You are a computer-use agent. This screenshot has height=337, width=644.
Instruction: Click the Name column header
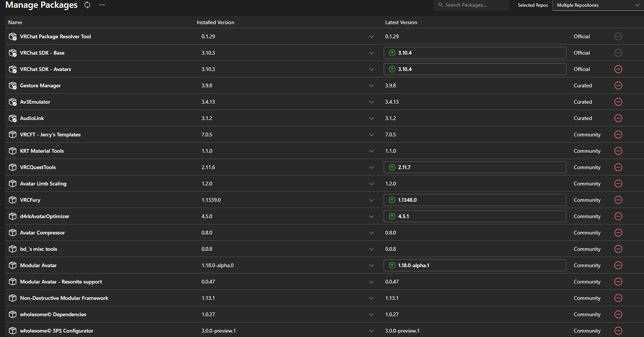click(15, 22)
